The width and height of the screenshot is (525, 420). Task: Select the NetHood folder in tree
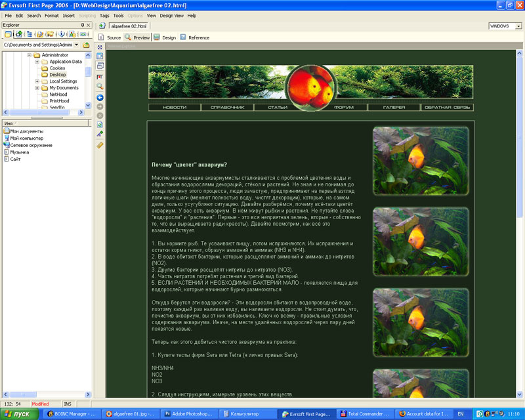[58, 94]
